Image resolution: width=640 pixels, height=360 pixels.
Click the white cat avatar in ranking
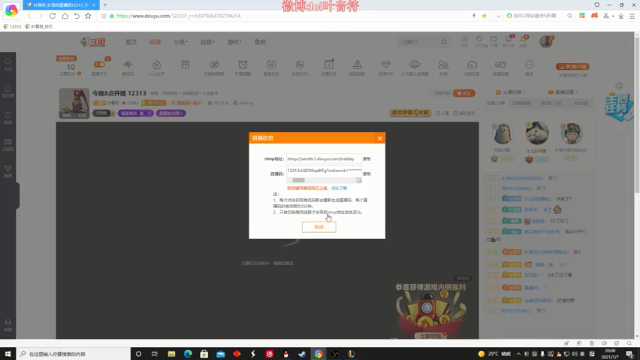pyautogui.click(x=537, y=133)
